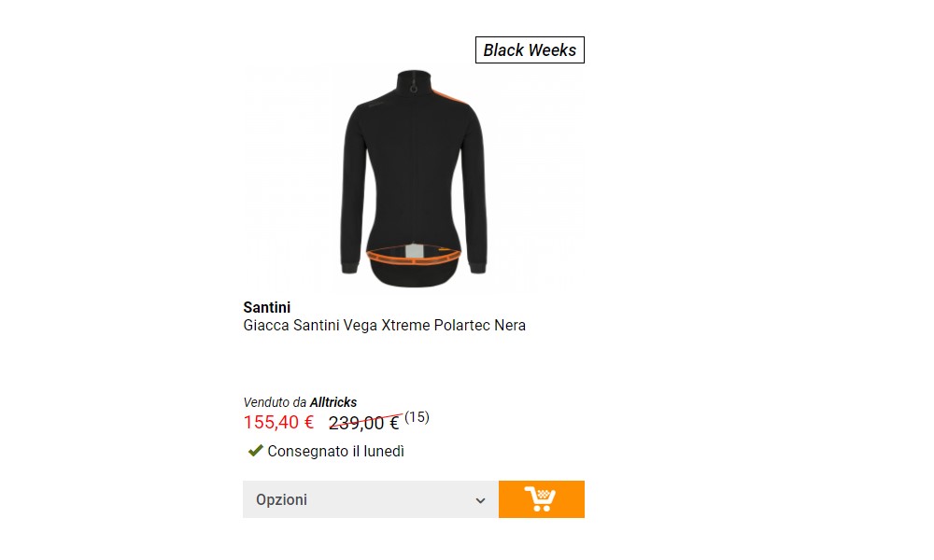Viewport: 934px width, 560px height.
Task: Click the red 155,40 € sale price
Action: (278, 422)
